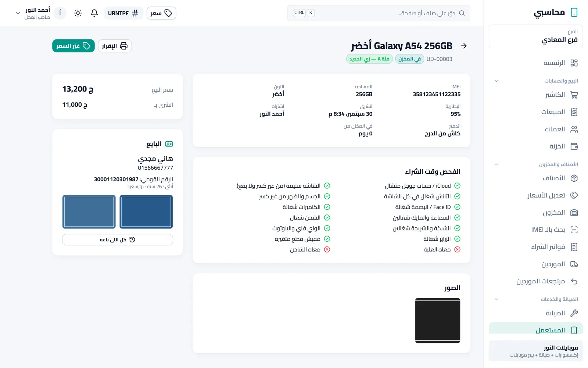Open the سعر price tag button

coord(161,13)
